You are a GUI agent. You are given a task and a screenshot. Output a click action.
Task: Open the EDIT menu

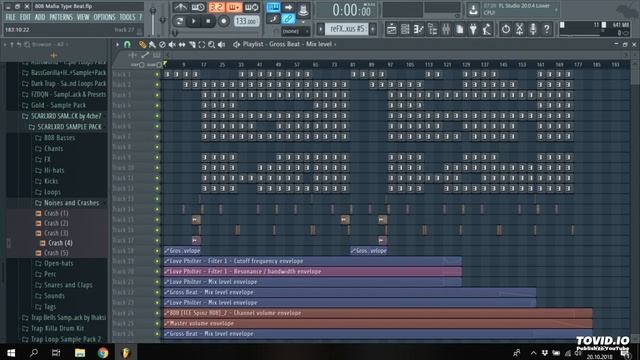[x=25, y=17]
